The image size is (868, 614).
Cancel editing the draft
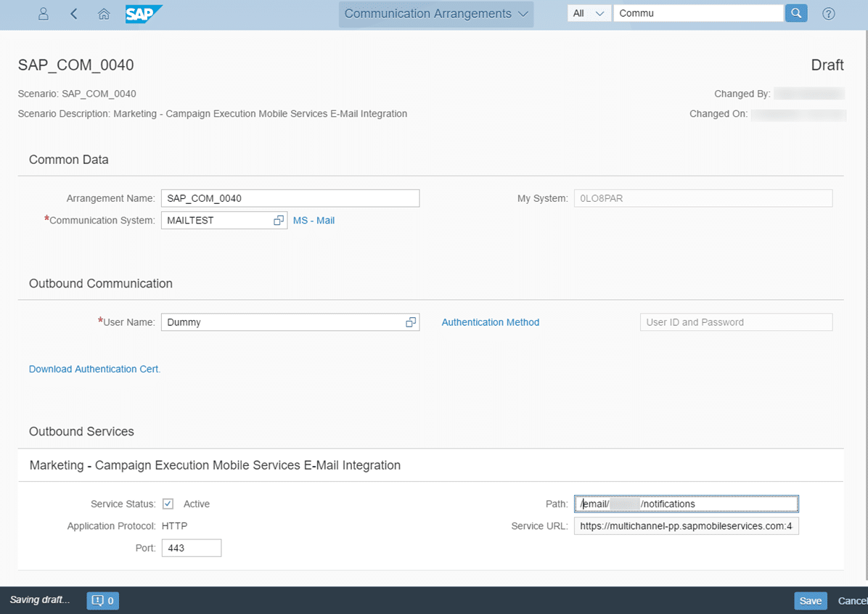click(852, 600)
